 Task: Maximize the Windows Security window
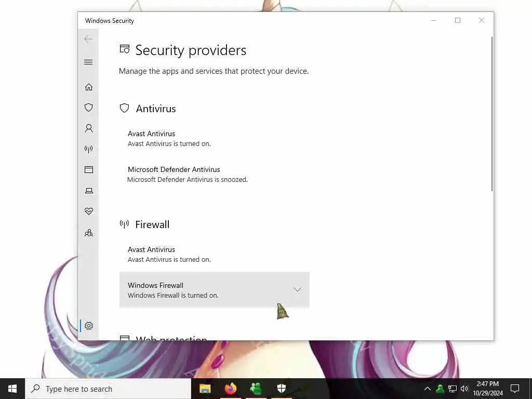point(458,20)
